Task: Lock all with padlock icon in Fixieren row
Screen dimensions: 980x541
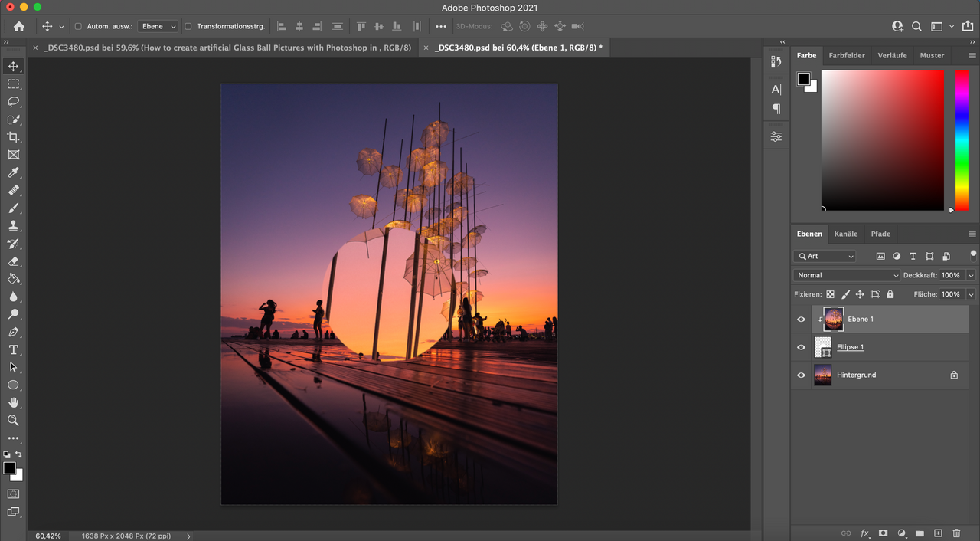Action: click(890, 294)
